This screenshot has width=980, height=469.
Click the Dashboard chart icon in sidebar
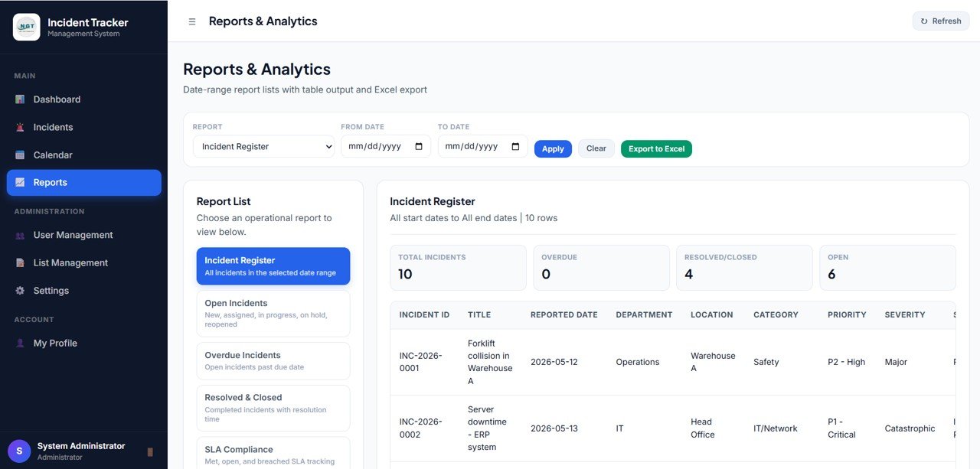tap(20, 99)
